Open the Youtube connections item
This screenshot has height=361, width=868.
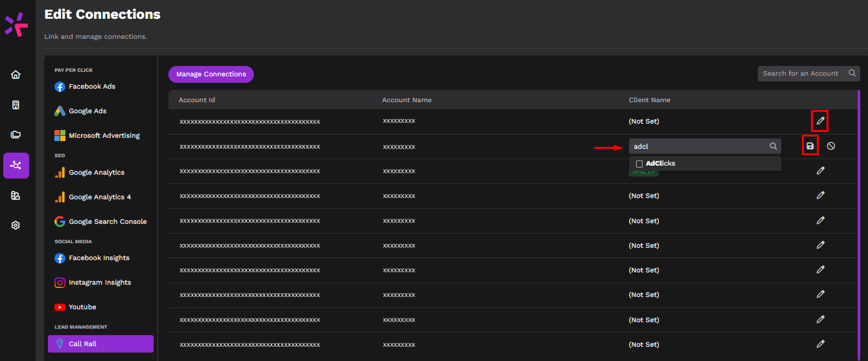coord(82,307)
